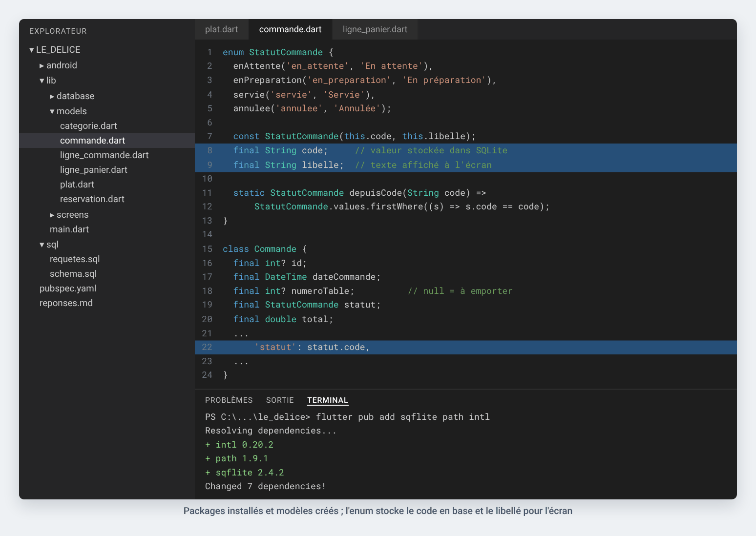
Task: Open reponses.md file
Action: pos(107,303)
